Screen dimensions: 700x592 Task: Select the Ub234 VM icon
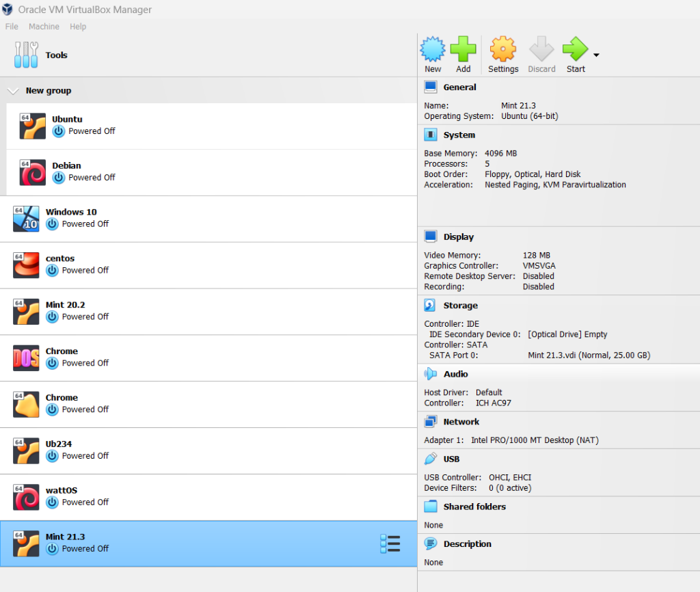[26, 451]
